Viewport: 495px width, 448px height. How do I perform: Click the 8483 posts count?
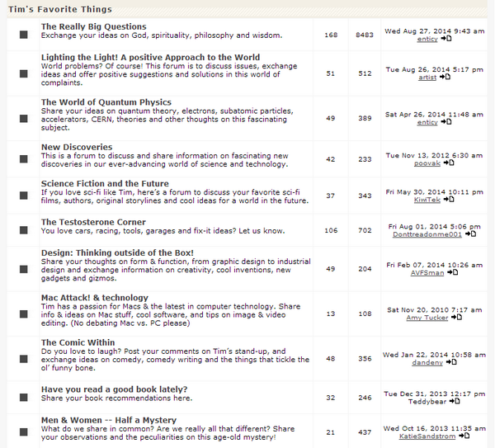(365, 35)
